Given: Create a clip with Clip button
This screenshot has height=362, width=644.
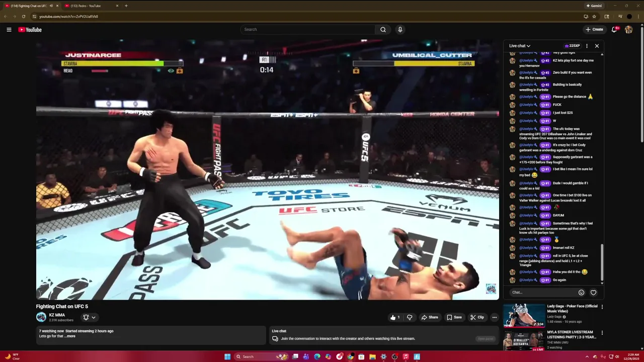Looking at the screenshot, I should pos(477,317).
